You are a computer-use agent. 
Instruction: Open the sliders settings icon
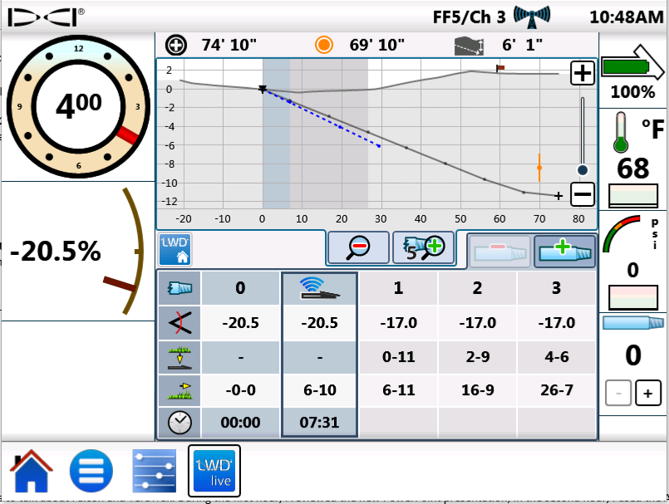[154, 471]
